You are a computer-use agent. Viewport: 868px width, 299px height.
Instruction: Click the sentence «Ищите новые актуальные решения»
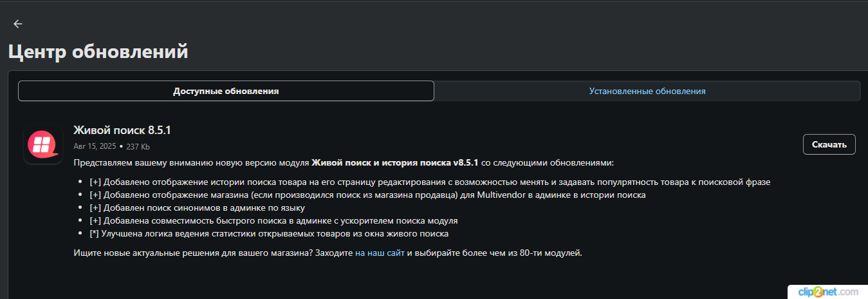[x=193, y=253]
